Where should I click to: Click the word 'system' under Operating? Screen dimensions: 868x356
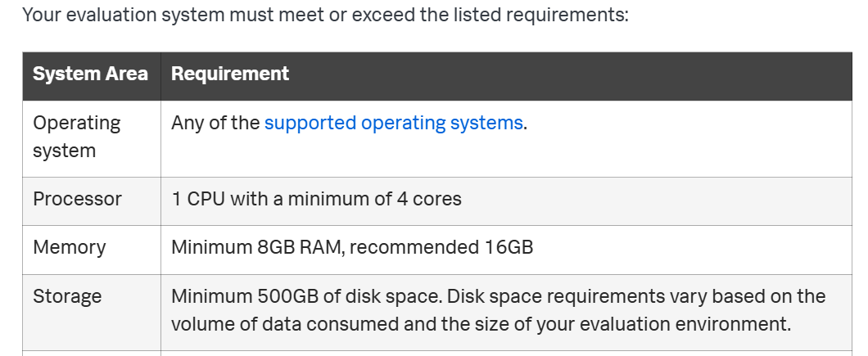click(x=64, y=151)
